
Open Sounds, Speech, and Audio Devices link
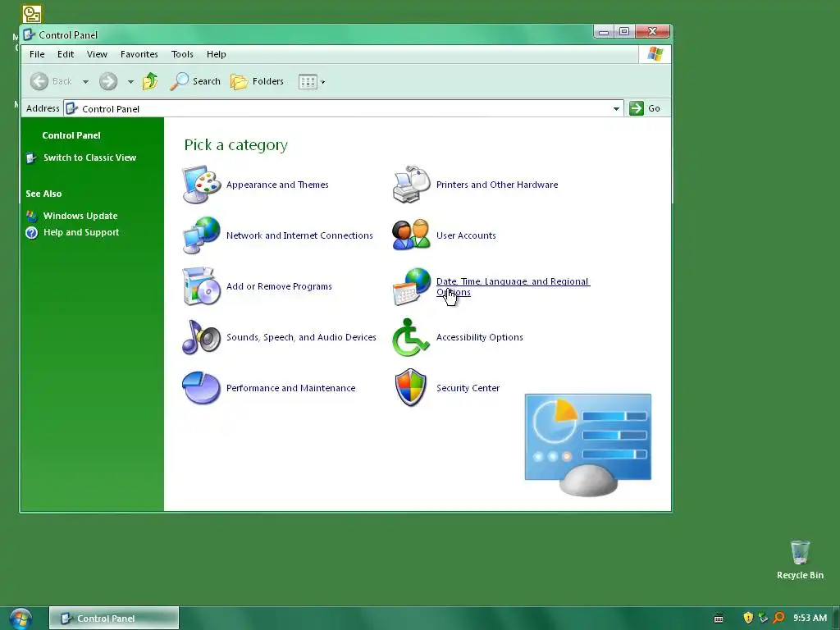(x=301, y=337)
